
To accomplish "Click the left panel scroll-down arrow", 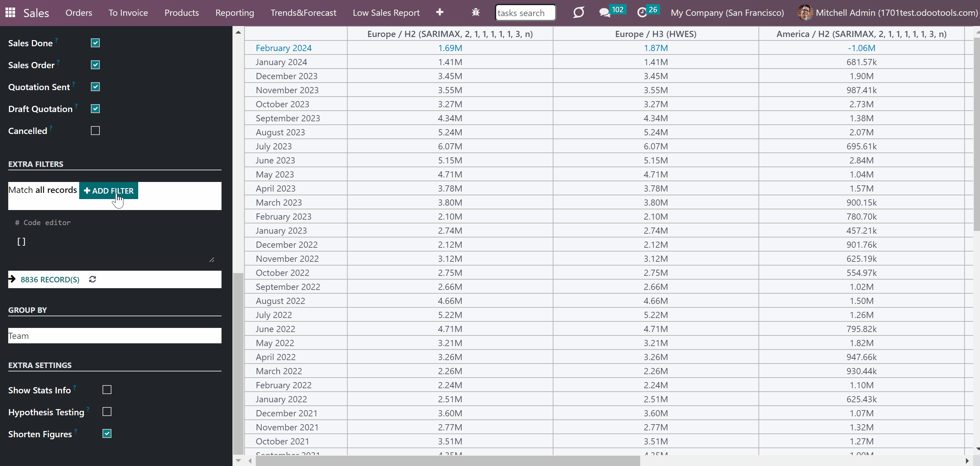I will pos(238,460).
